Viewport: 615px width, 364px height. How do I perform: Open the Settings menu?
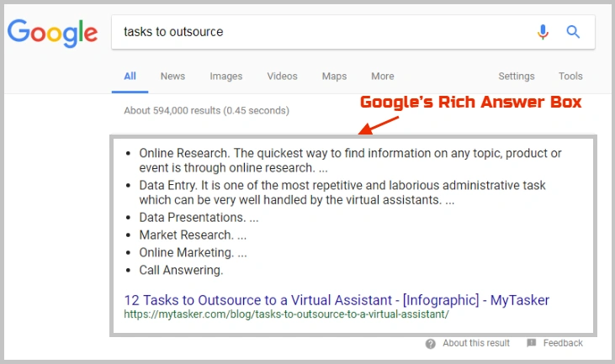[x=517, y=76]
